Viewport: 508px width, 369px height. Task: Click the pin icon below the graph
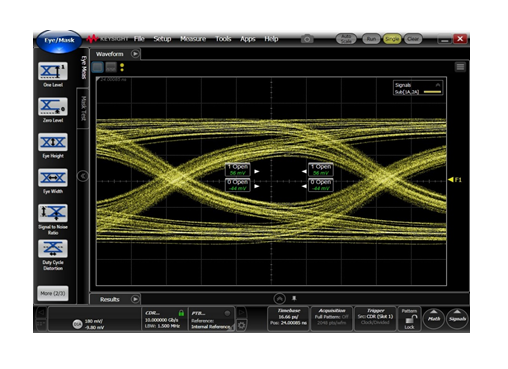pos(294,298)
